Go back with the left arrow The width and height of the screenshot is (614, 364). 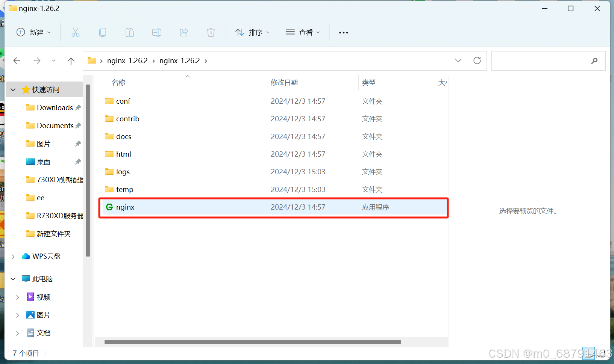pyautogui.click(x=17, y=60)
